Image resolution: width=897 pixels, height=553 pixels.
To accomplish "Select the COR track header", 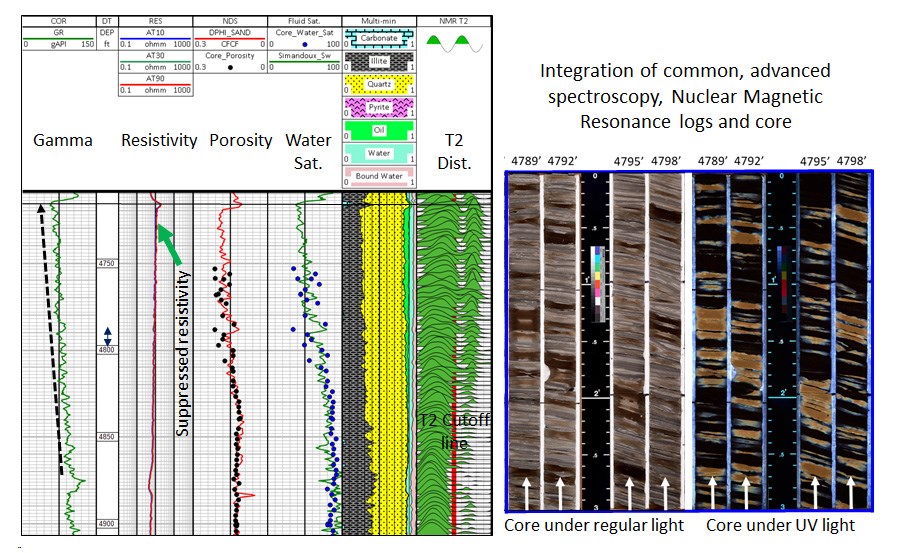I will coord(58,20).
